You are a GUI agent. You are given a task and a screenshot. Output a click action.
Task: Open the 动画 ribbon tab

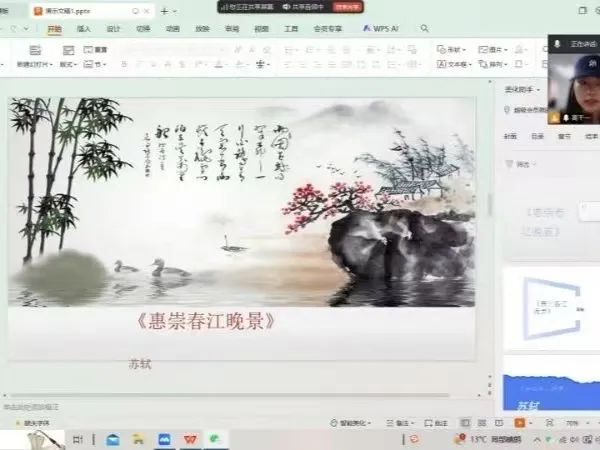tap(173, 29)
